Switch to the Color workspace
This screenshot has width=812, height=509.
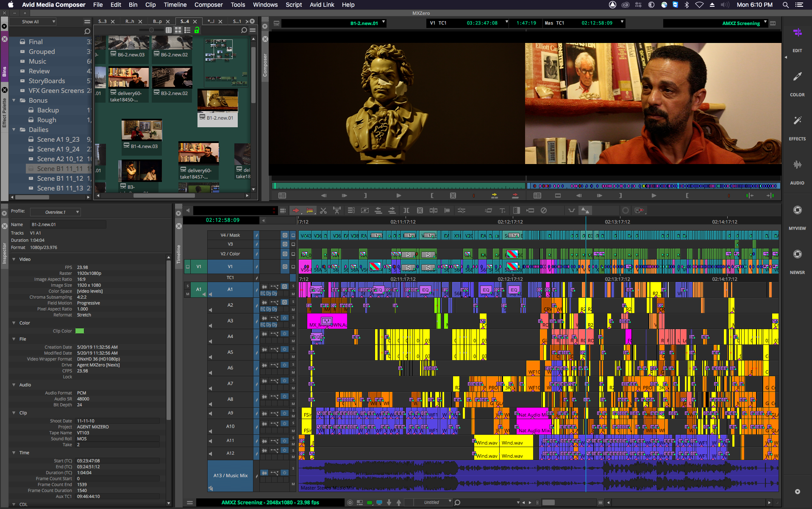pyautogui.click(x=797, y=84)
